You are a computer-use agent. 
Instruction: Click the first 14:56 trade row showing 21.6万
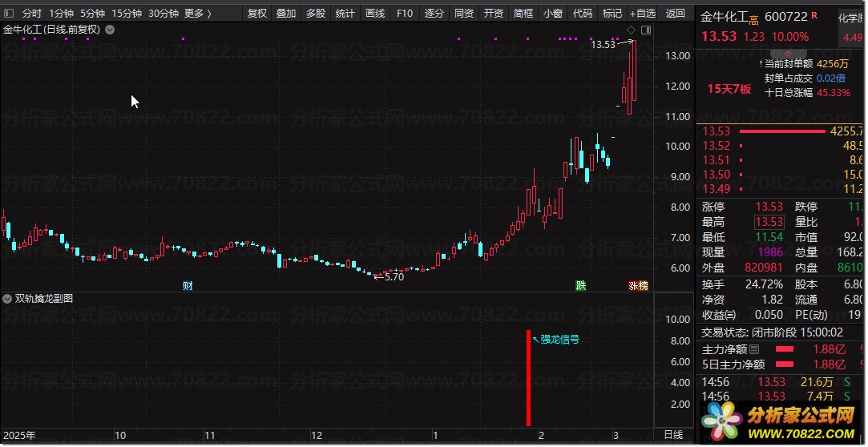pos(781,382)
